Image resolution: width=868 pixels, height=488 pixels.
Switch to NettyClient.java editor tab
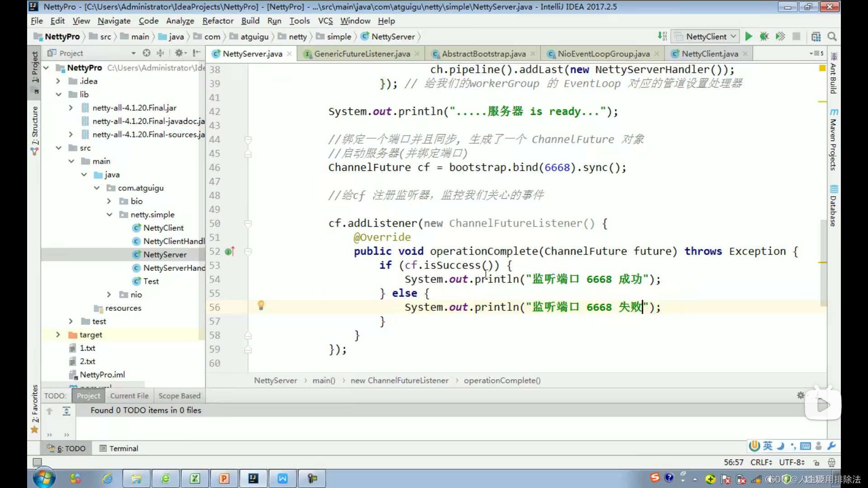pyautogui.click(x=710, y=54)
